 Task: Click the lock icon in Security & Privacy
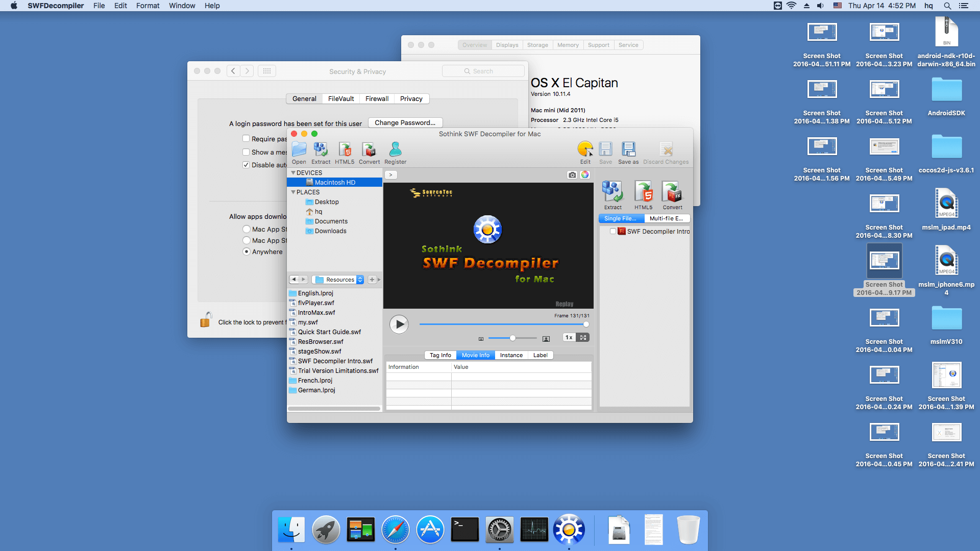tap(205, 320)
